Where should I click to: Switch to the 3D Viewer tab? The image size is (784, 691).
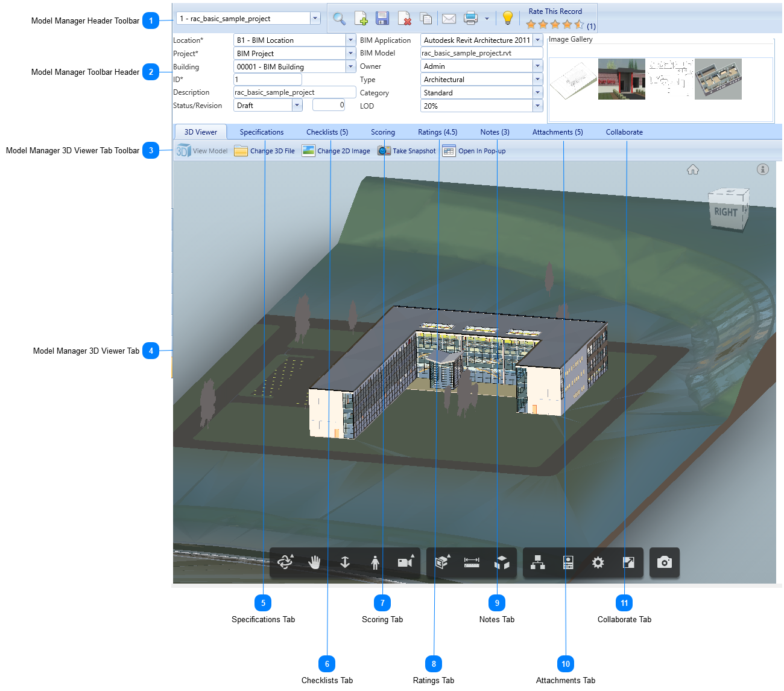(201, 132)
